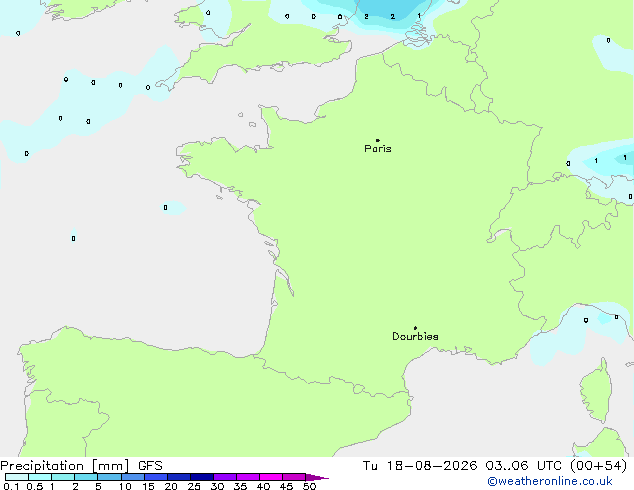Click the (00+54) forecast offset text

tap(598, 466)
